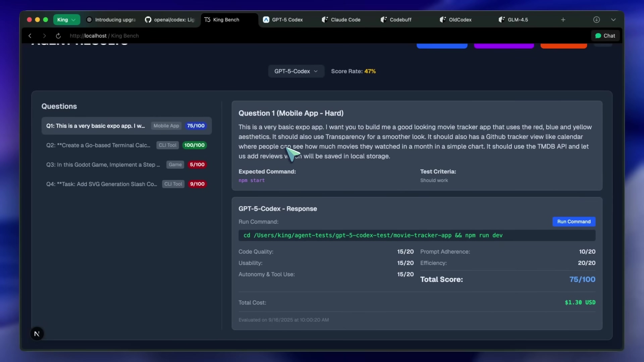Screen dimensions: 644x362
Task: Click the cd movie-tracker-app run command text
Action: 373,235
